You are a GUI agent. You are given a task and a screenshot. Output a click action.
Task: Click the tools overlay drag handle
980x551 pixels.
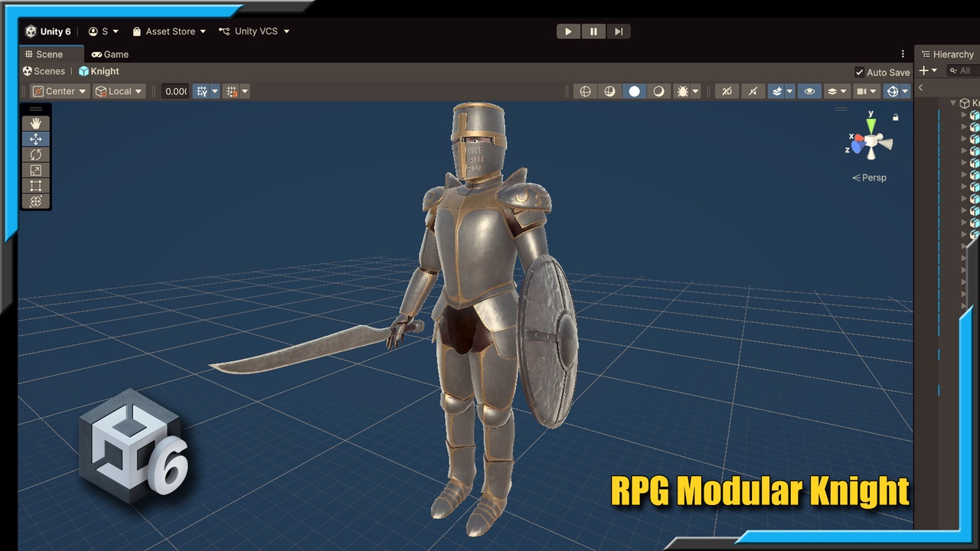click(35, 109)
